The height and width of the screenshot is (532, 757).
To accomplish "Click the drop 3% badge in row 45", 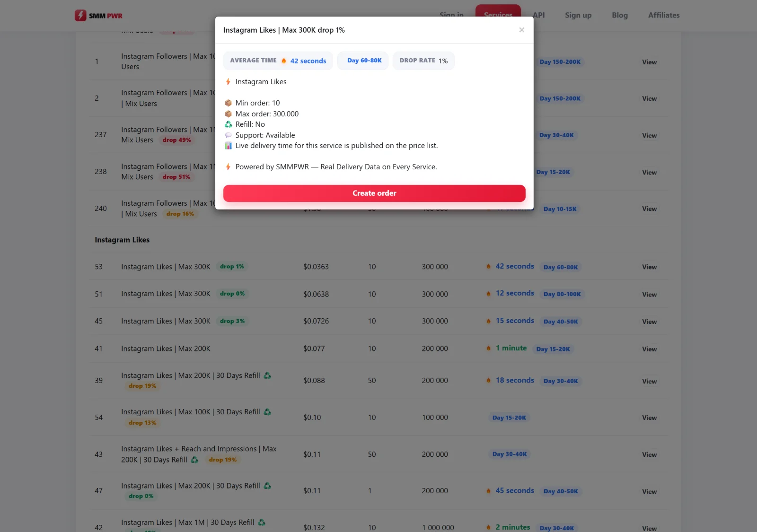I will (x=232, y=321).
